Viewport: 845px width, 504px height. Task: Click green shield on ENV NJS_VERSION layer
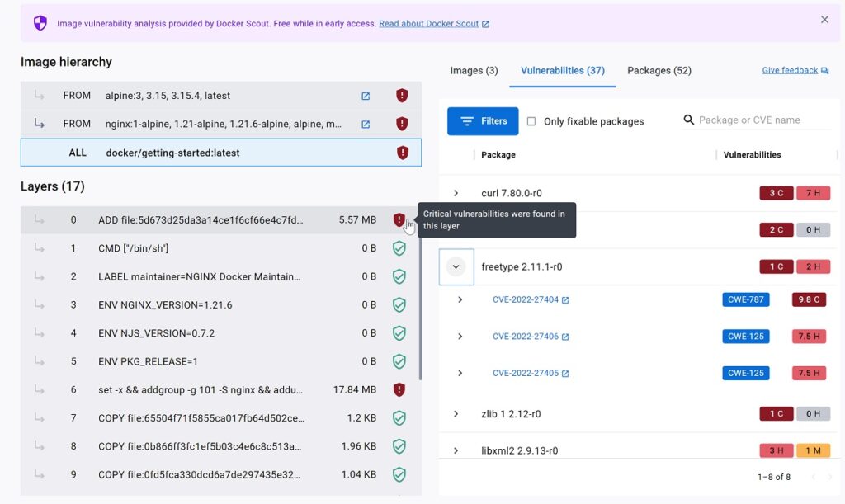click(399, 333)
